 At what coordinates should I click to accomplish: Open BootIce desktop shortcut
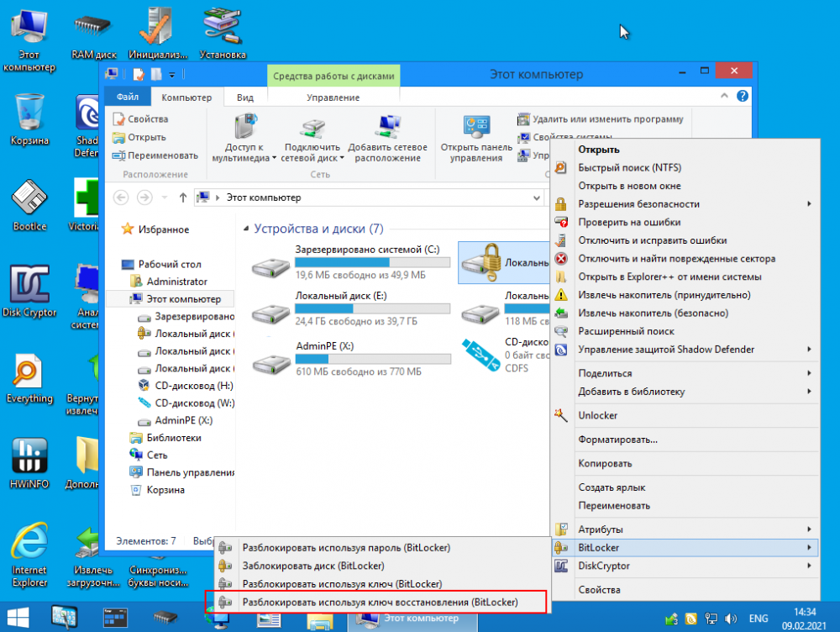tap(29, 202)
